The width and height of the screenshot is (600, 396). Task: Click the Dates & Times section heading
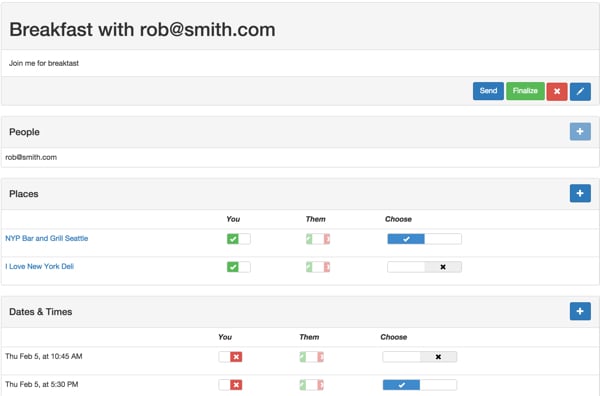pyautogui.click(x=41, y=311)
